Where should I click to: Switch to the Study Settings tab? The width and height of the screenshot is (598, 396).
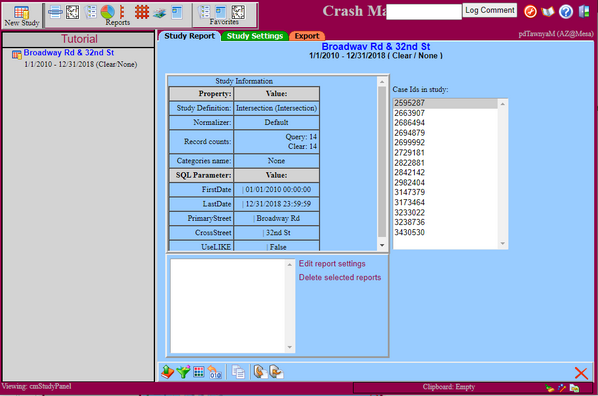click(255, 36)
